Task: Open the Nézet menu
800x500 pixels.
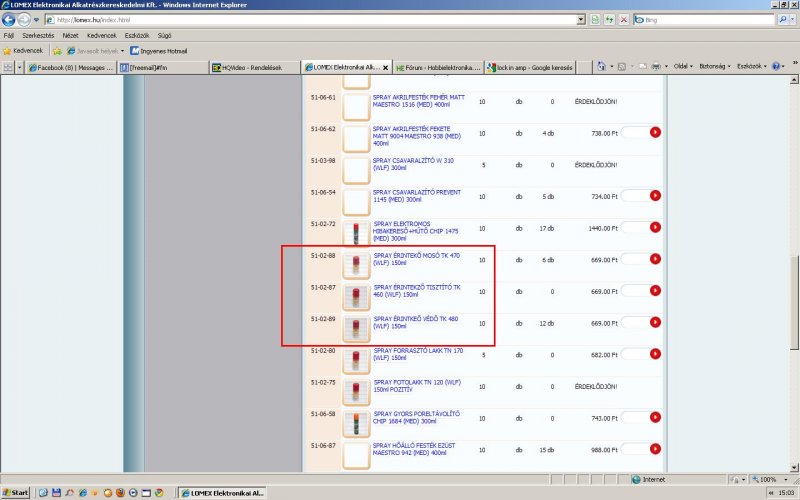Action: [70, 36]
